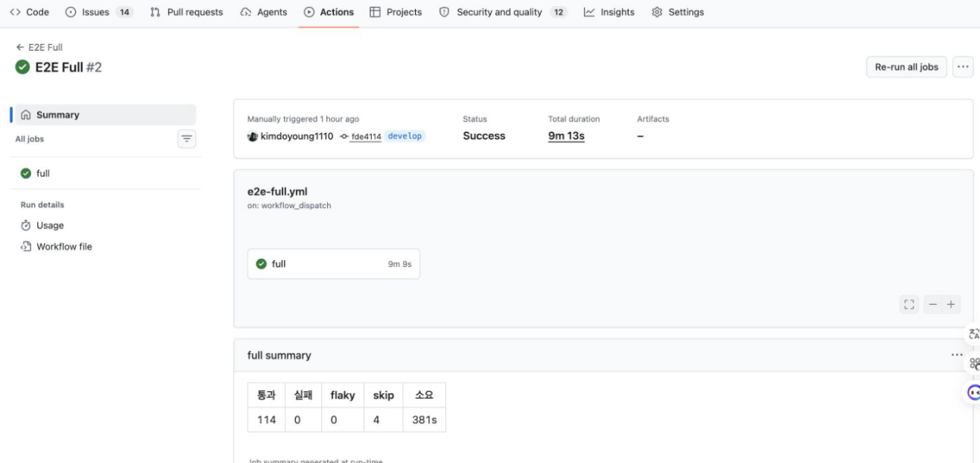Select Summary in the sidebar

tap(105, 115)
